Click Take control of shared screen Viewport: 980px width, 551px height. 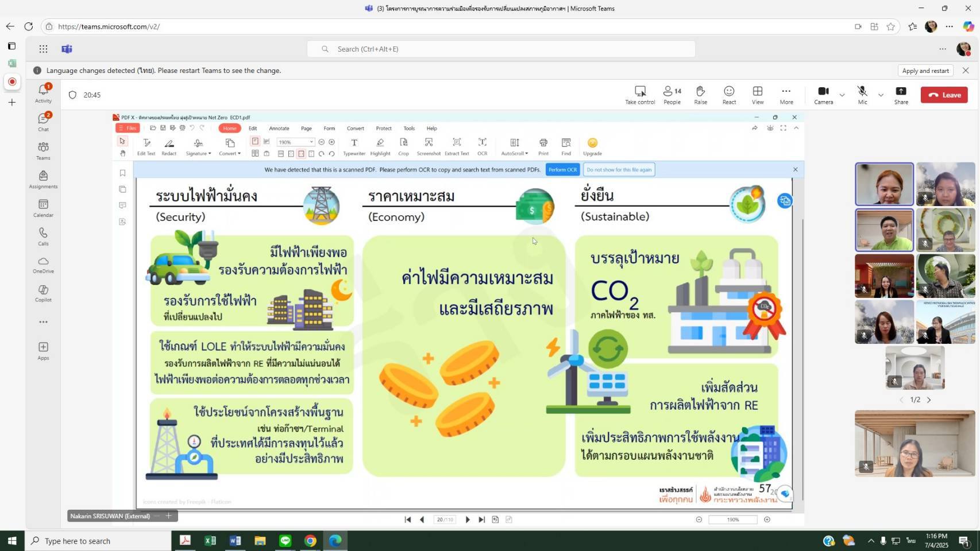click(x=640, y=95)
